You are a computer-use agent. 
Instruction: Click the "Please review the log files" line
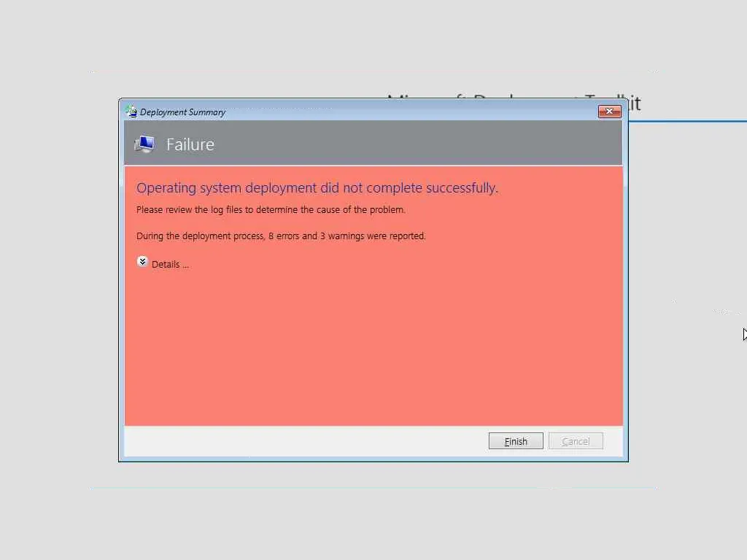[x=271, y=209]
